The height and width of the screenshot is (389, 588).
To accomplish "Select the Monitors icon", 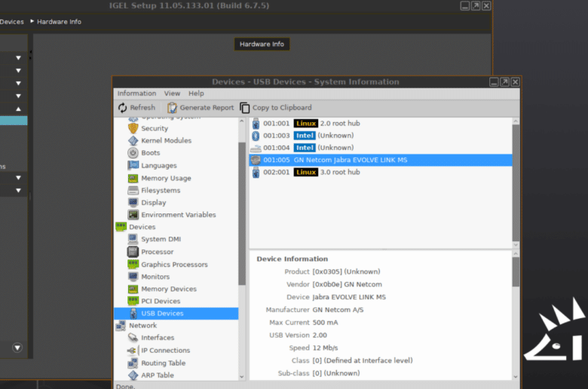I will tap(133, 277).
